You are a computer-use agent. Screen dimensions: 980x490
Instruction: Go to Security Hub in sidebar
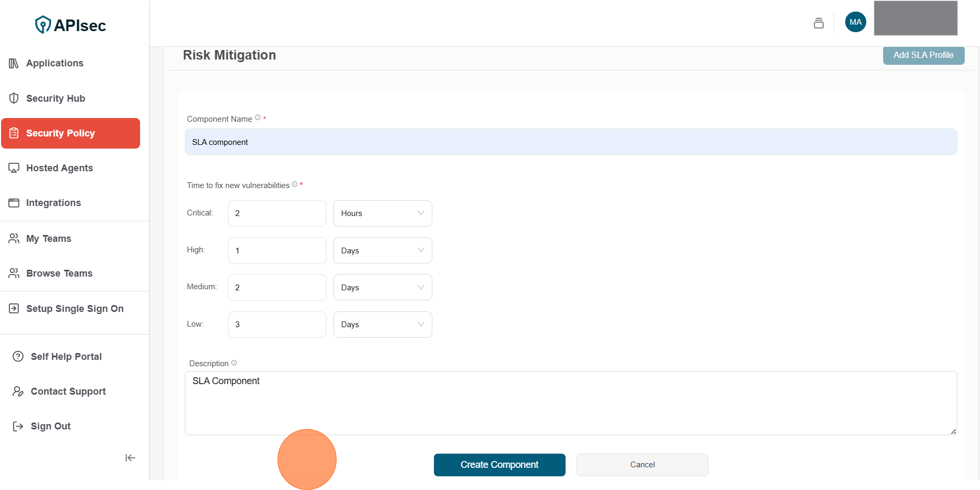click(x=55, y=99)
